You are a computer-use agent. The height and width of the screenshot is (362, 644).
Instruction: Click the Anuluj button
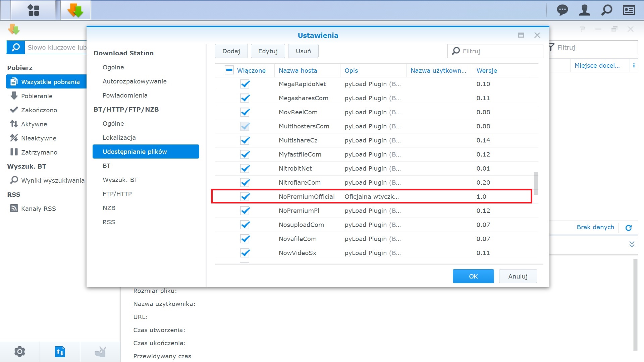(518, 276)
